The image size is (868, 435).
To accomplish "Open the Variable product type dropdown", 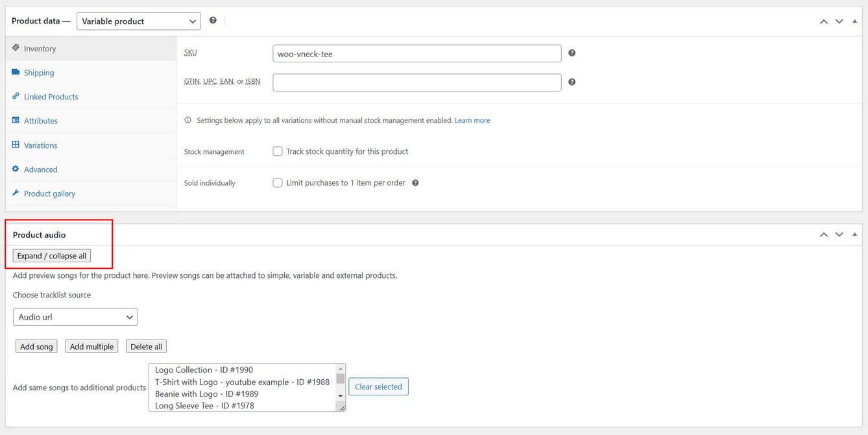I will [x=138, y=21].
